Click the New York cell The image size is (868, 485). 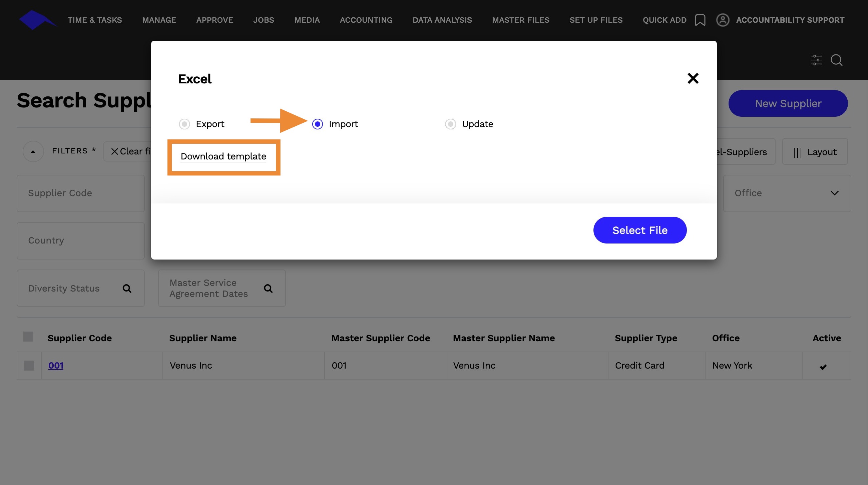754,366
